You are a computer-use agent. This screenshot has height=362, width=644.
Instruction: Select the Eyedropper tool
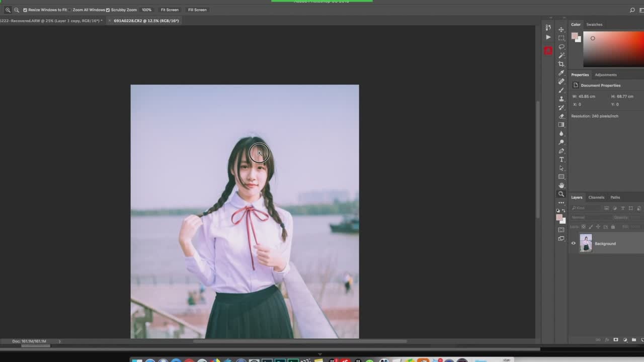point(561,73)
